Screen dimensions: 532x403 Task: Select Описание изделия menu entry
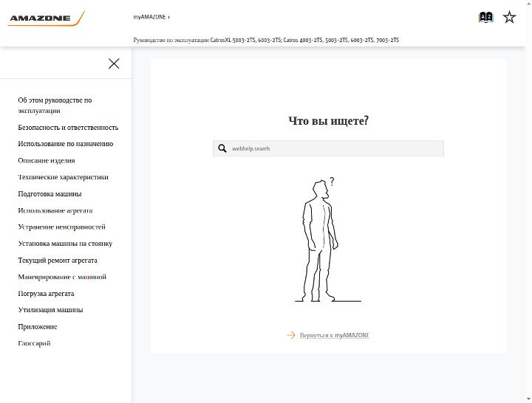click(x=47, y=161)
